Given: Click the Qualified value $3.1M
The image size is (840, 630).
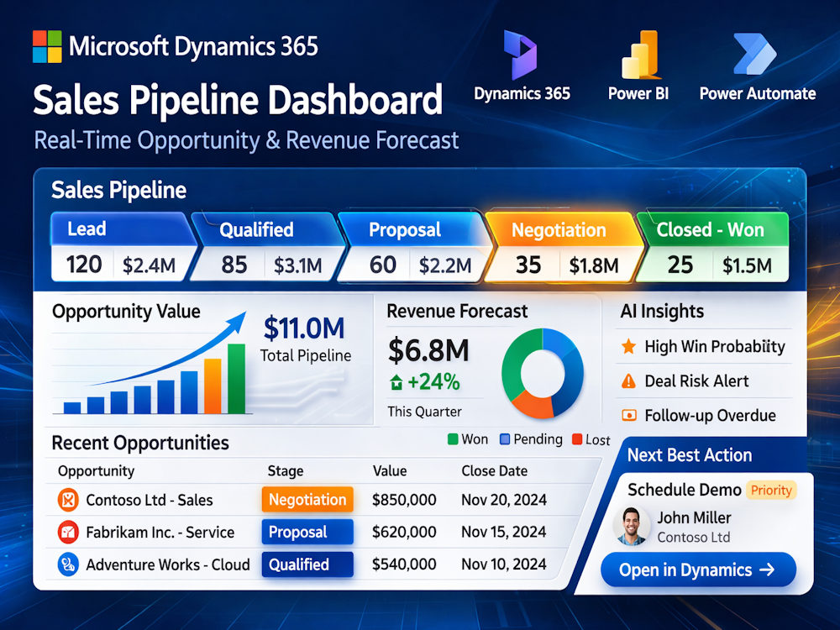Looking at the screenshot, I should [x=298, y=265].
